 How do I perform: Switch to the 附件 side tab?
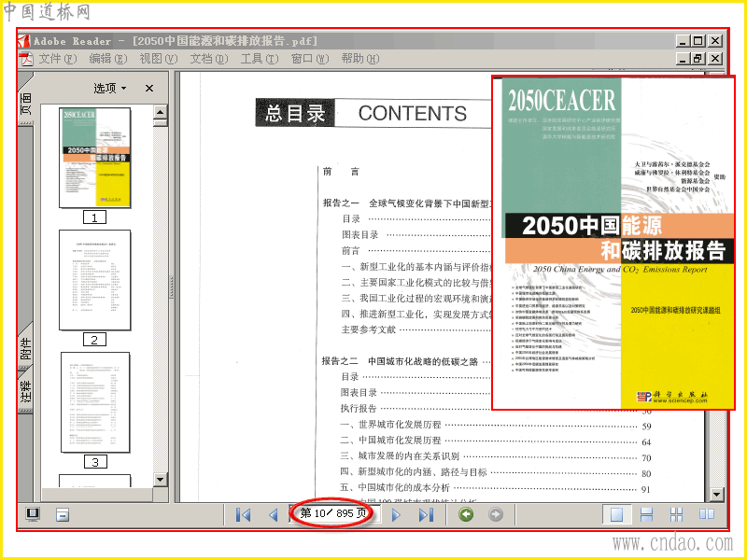(x=26, y=347)
